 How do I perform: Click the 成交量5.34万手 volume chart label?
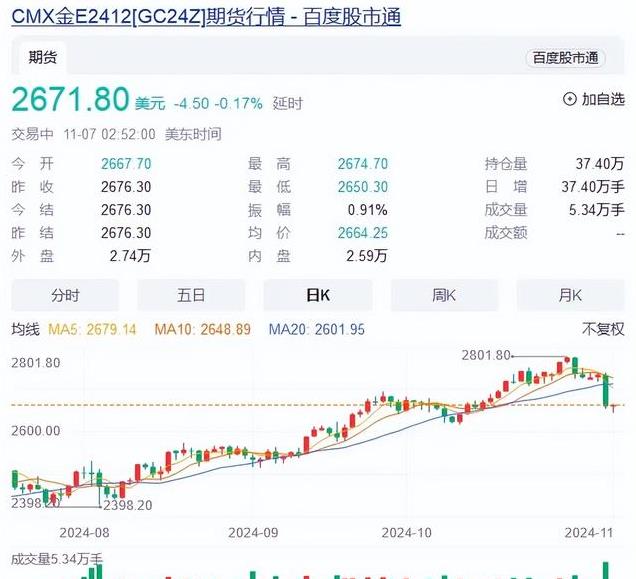[x=57, y=560]
